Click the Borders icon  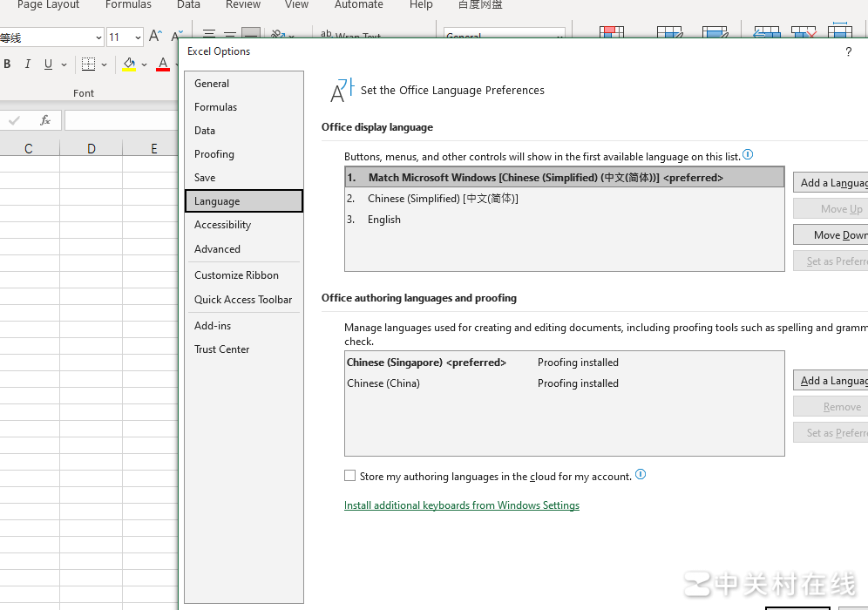(88, 64)
